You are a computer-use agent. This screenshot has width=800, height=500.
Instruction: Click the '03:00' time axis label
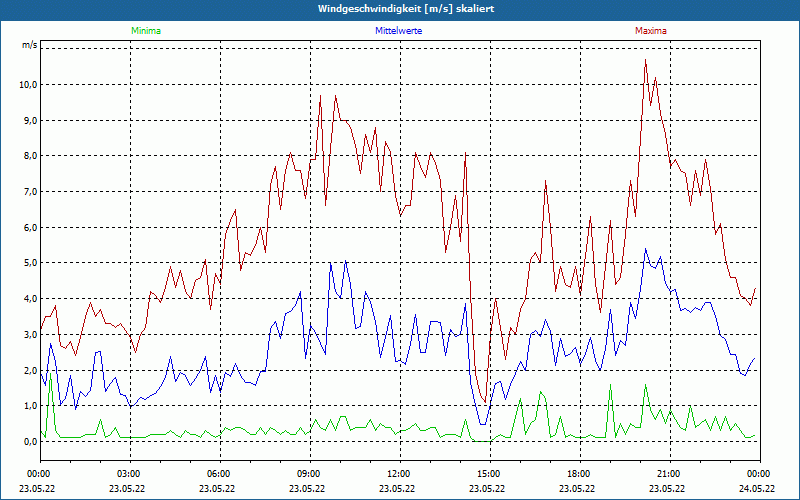click(x=130, y=474)
